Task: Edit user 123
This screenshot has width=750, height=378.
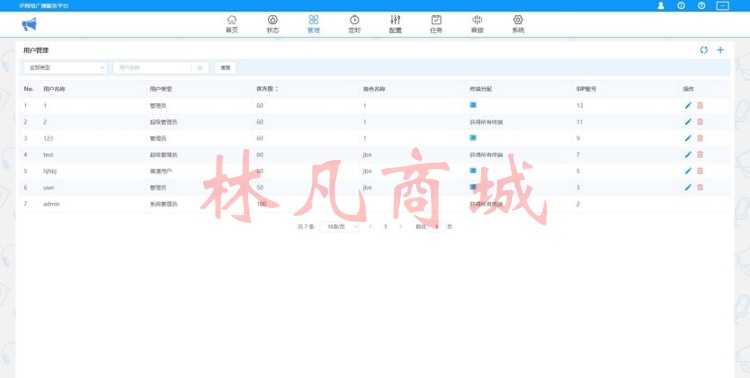Action: pos(688,138)
